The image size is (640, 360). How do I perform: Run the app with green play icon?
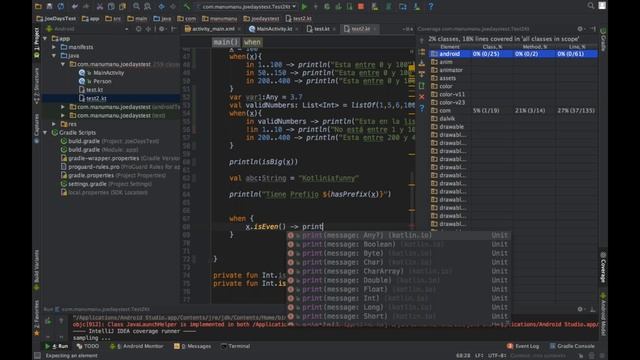pos(304,6)
